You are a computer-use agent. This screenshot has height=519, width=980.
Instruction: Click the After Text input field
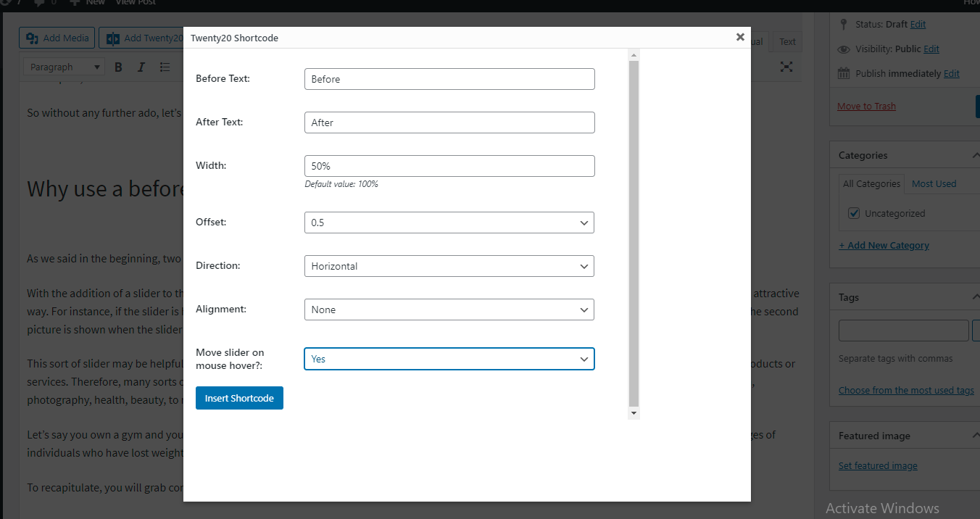[x=449, y=123]
